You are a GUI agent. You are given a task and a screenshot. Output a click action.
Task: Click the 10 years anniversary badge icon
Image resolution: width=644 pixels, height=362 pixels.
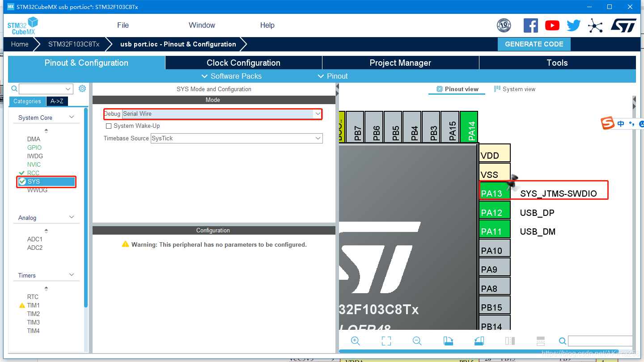tap(504, 25)
